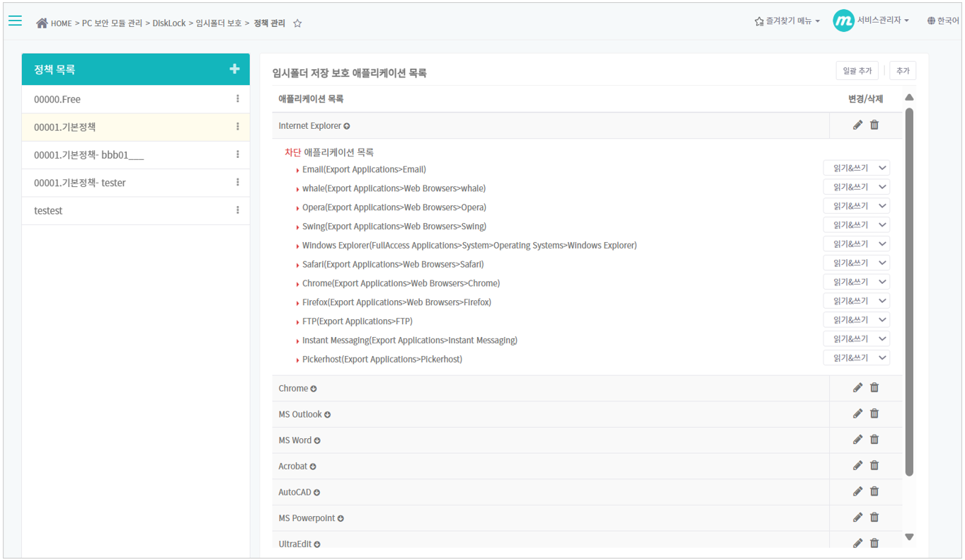This screenshot has width=965, height=560.
Task: Expand the MS Word row
Action: click(317, 440)
